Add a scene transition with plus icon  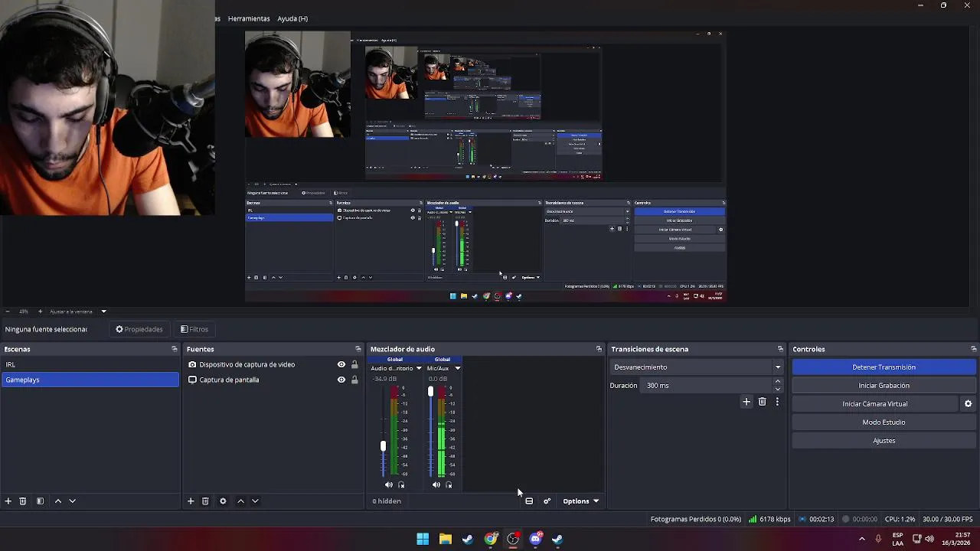[x=746, y=402]
